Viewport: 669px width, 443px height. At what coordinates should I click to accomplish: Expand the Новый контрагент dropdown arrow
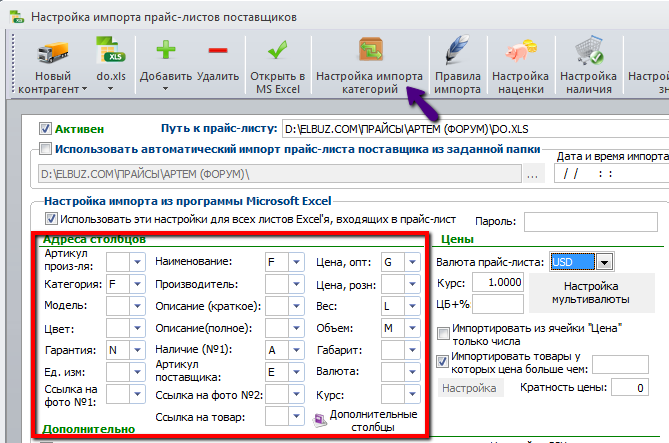[84, 89]
